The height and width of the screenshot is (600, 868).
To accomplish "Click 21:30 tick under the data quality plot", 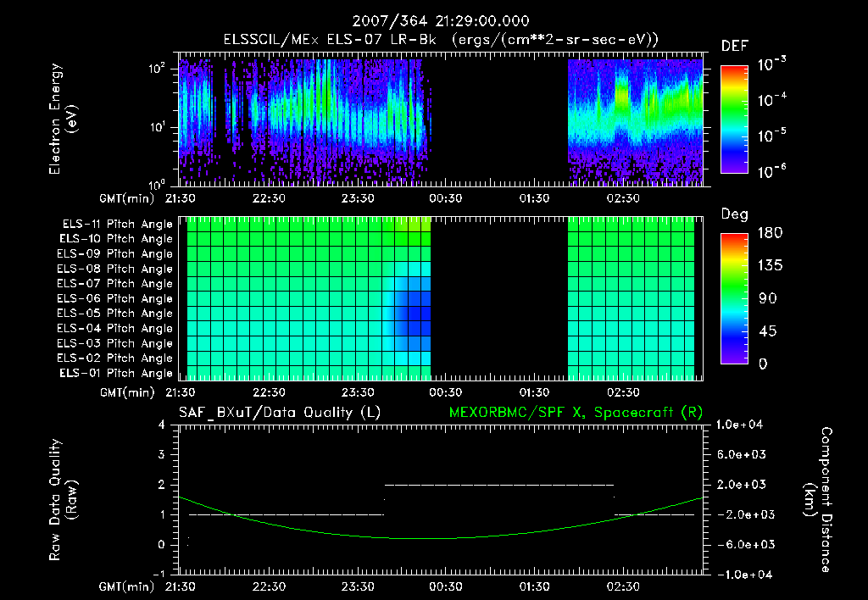I will [x=180, y=586].
